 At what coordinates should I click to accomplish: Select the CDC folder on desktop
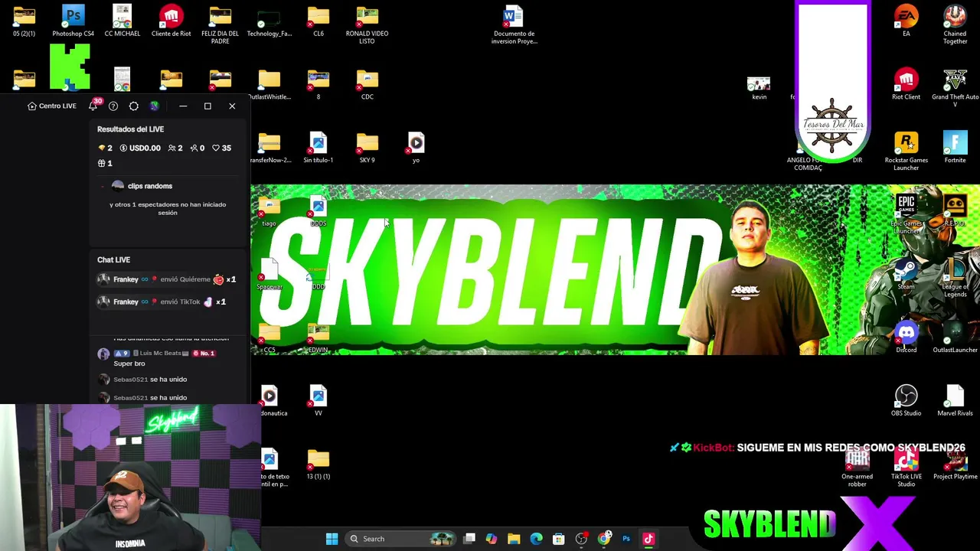click(367, 84)
